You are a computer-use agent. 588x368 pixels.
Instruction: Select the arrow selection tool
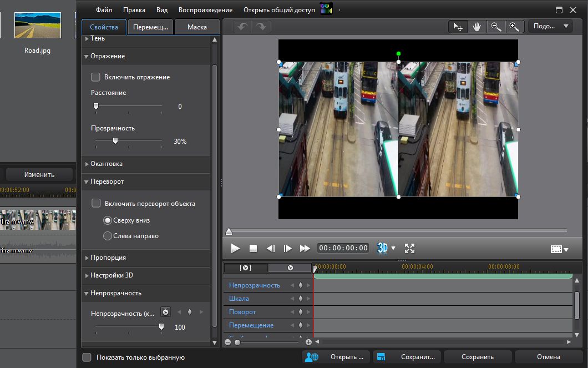pos(458,27)
